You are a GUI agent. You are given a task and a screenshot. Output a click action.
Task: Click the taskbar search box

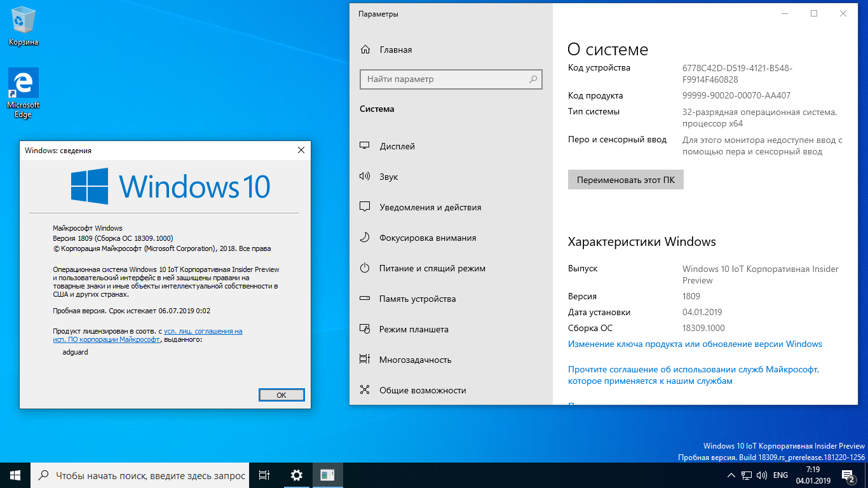click(x=140, y=475)
